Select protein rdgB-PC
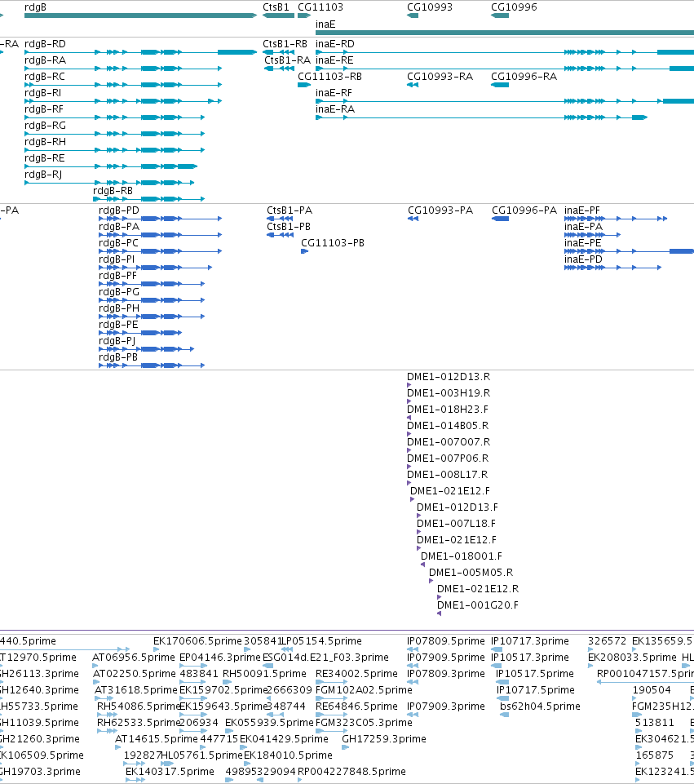694x784 pixels. [118, 243]
